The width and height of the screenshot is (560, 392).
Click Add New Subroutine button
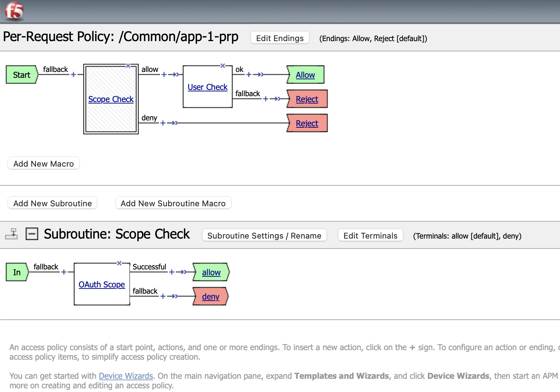point(52,203)
